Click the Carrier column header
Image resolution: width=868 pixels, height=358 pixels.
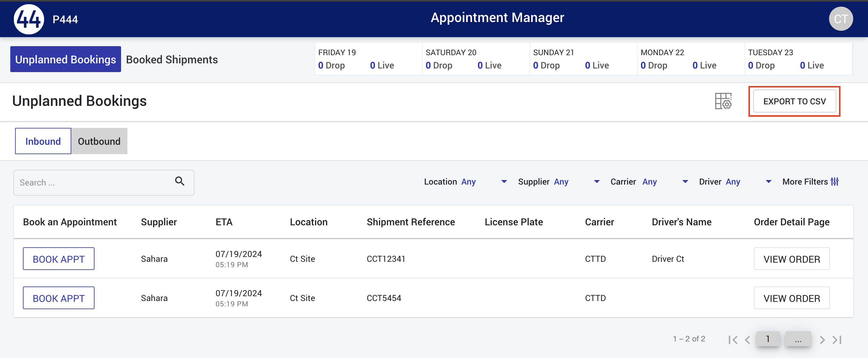(x=599, y=222)
